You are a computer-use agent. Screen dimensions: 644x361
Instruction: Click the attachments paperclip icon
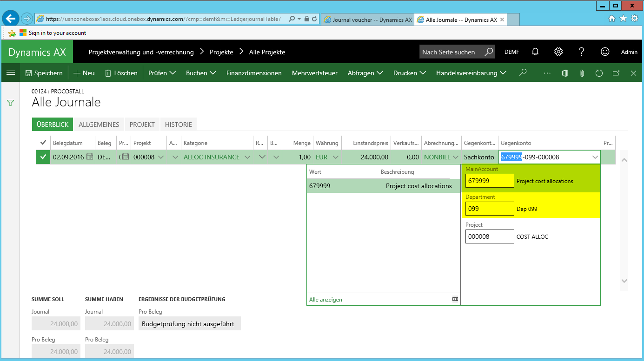(582, 73)
